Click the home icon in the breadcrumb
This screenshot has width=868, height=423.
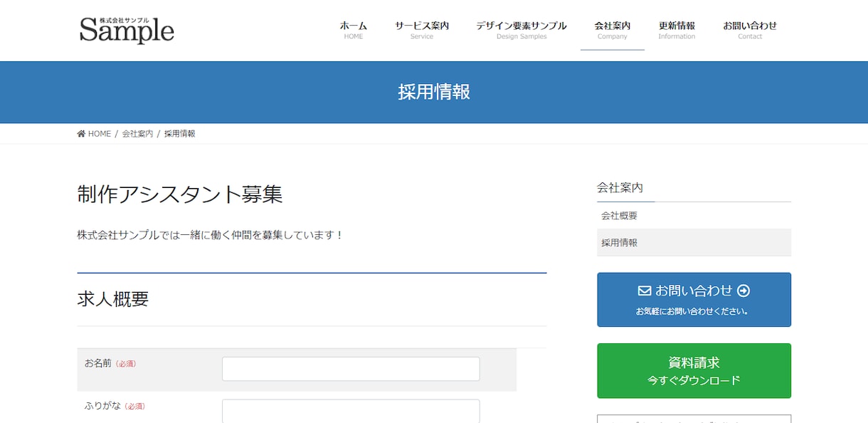(81, 133)
